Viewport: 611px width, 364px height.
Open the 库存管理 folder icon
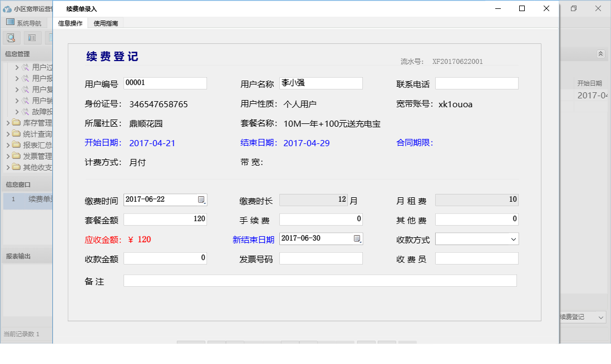coord(15,123)
